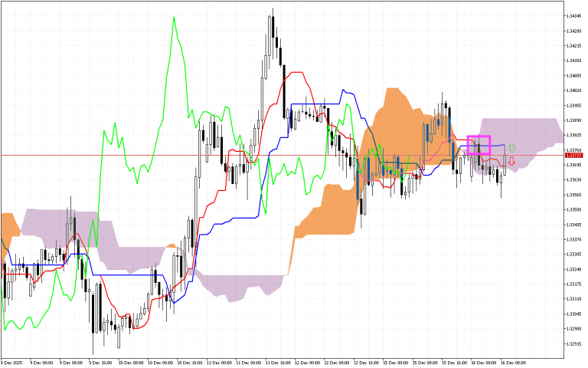
Task: Click price axis label 1.33695
Action: 574,165
